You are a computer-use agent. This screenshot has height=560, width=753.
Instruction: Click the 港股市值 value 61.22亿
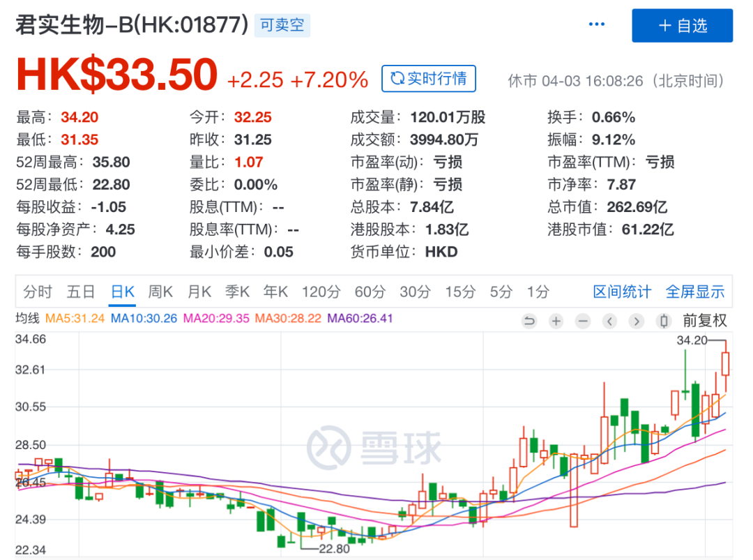click(647, 229)
